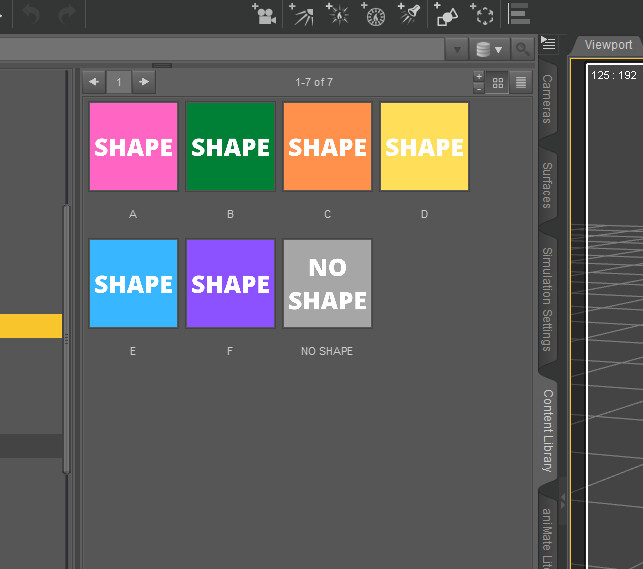Click the create new spotlight icon

coord(410,14)
